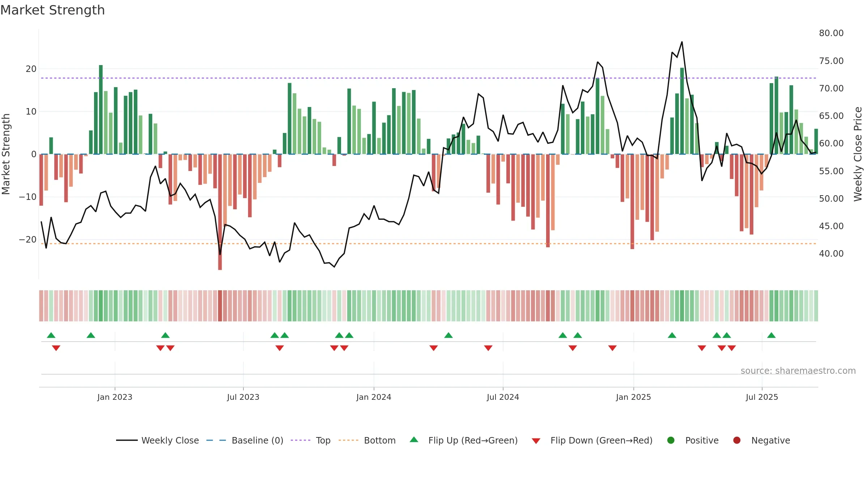This screenshot has width=868, height=488.
Task: Click the Jan 2025 axis label
Action: coord(633,397)
